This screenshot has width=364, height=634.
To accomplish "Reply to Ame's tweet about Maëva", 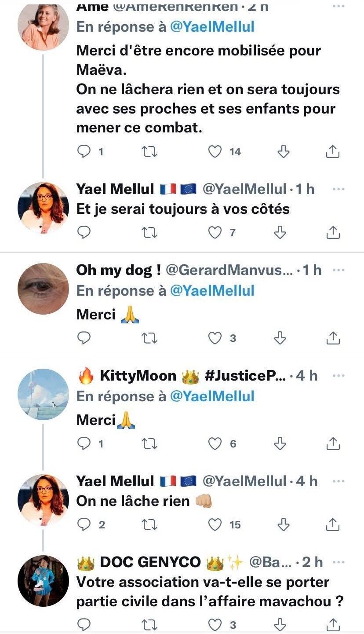I will [84, 152].
